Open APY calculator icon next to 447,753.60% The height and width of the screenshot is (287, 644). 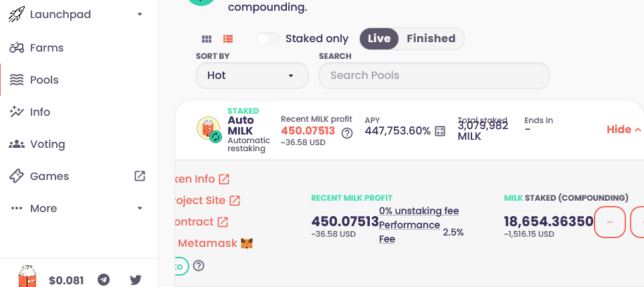coord(440,131)
